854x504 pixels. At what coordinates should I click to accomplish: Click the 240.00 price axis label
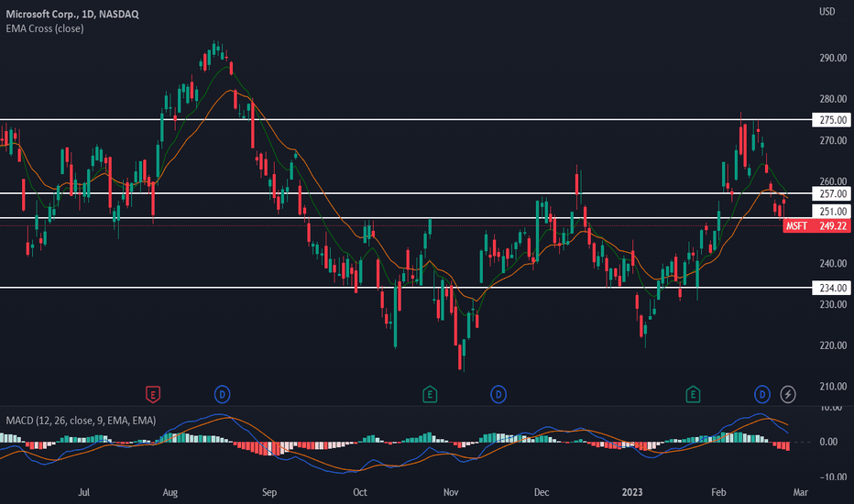tap(833, 263)
